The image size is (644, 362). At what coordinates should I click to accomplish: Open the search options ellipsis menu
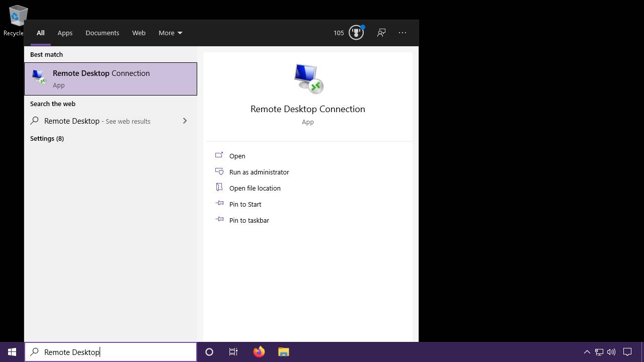[x=403, y=33]
